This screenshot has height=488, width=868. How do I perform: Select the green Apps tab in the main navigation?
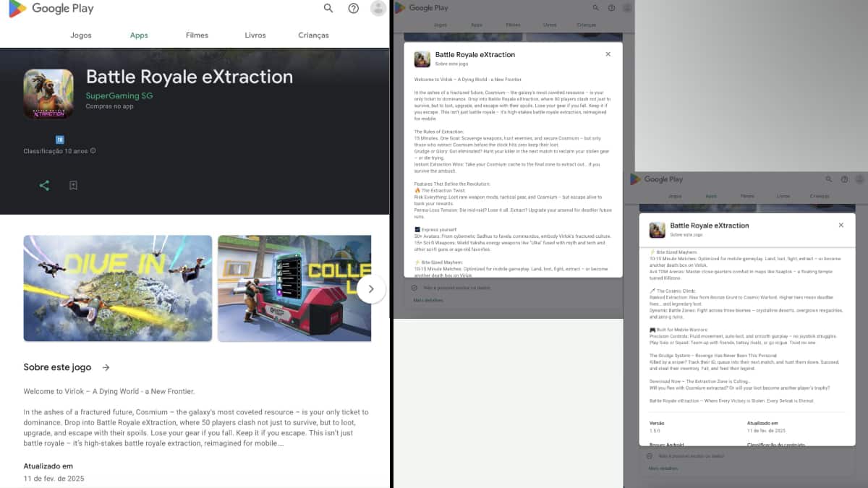139,35
